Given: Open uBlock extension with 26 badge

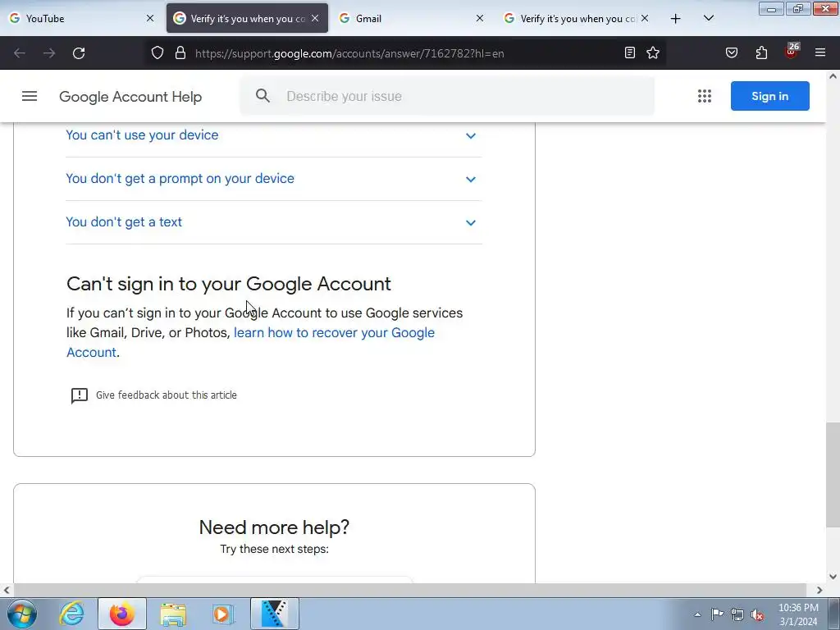Looking at the screenshot, I should 792,51.
